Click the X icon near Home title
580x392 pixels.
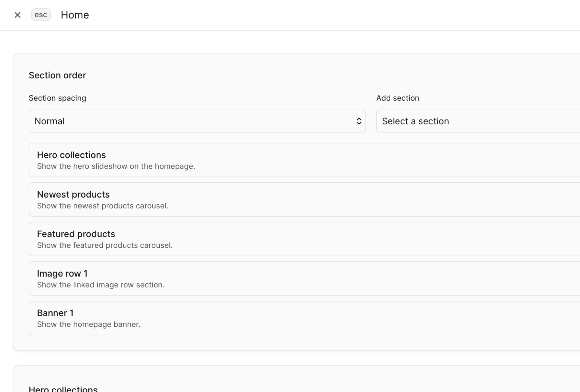(x=18, y=15)
